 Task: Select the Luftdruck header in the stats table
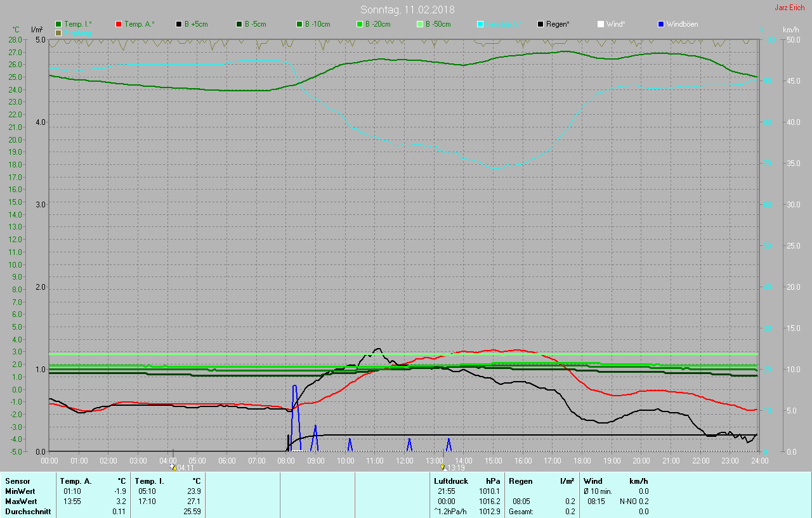click(451, 481)
